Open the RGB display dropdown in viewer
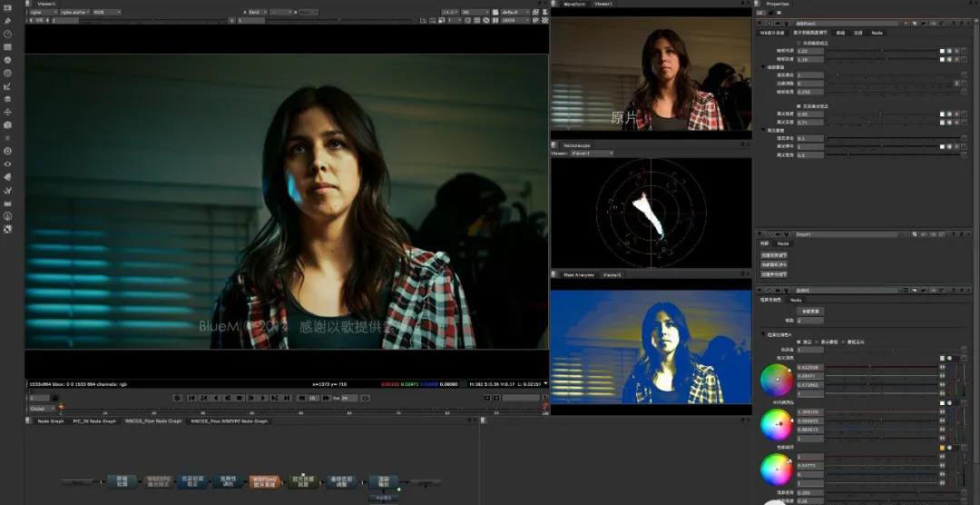980x505 pixels. pos(106,12)
